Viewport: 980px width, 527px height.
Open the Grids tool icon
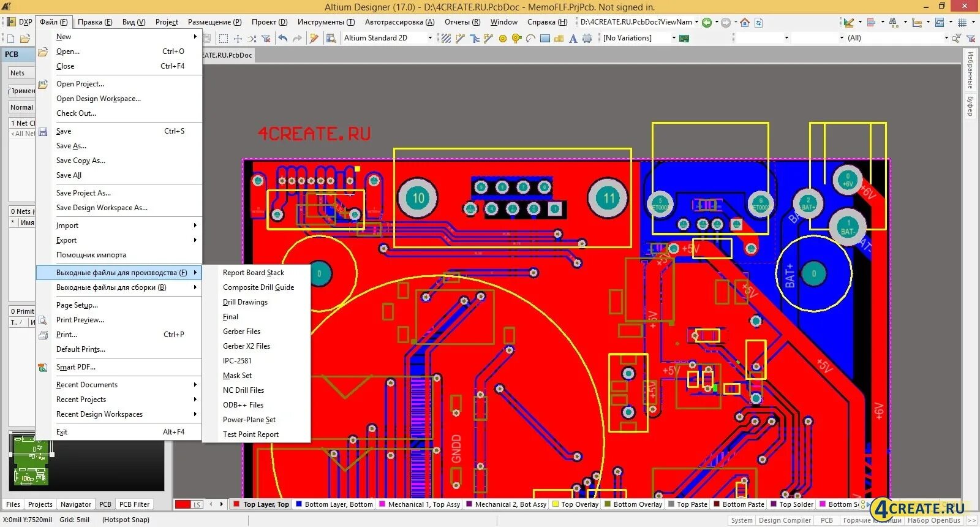point(962,22)
